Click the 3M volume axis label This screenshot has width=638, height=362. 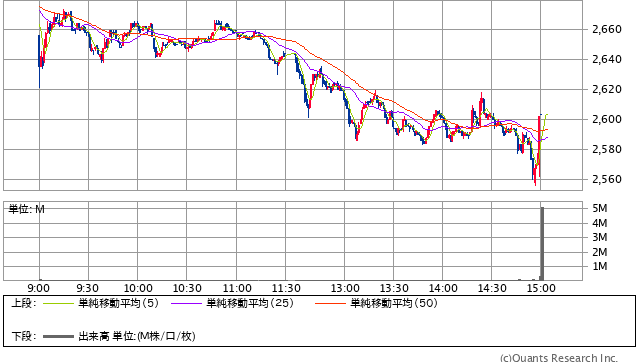point(600,237)
